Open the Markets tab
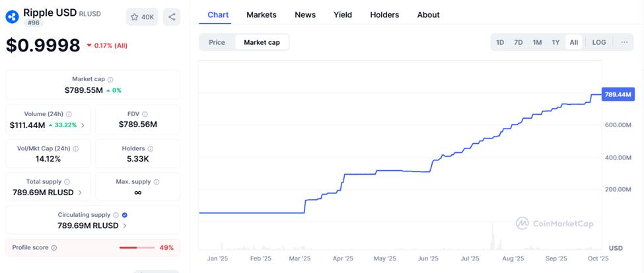The height and width of the screenshot is (273, 644). [x=262, y=15]
